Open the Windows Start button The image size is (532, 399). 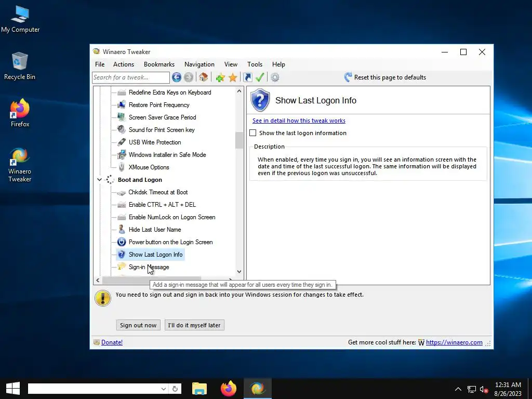click(12, 389)
